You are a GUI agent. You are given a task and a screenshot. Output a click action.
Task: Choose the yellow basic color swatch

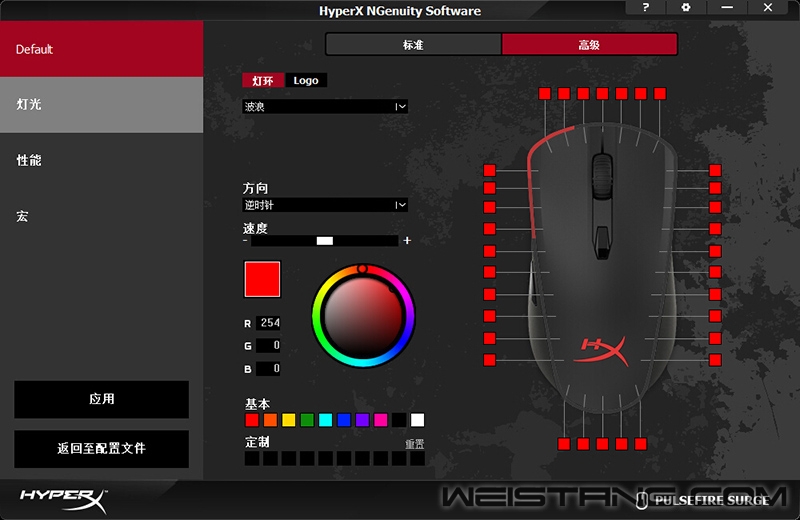[289, 420]
